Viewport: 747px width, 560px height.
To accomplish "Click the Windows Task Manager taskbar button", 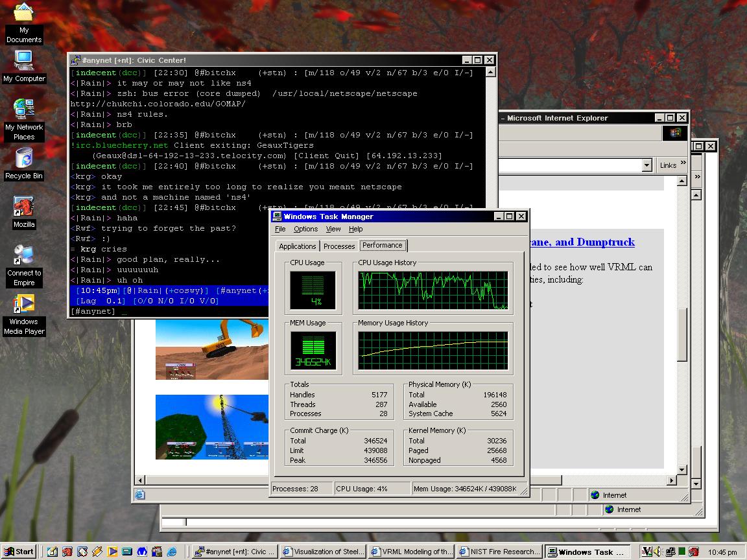I will point(588,552).
